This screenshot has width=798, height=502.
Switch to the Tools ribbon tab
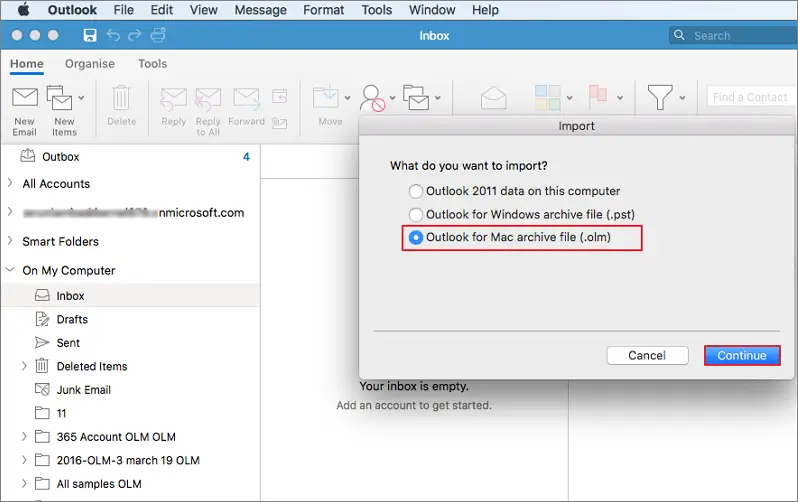click(x=153, y=64)
